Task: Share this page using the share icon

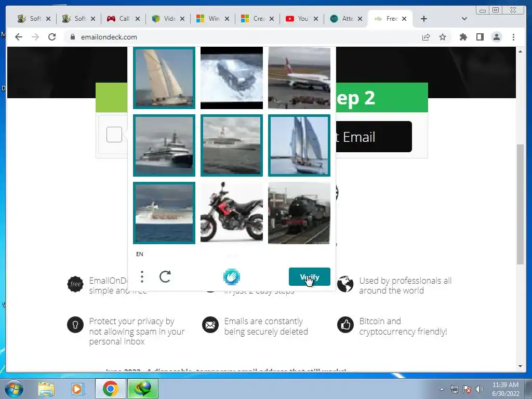Action: coord(426,37)
